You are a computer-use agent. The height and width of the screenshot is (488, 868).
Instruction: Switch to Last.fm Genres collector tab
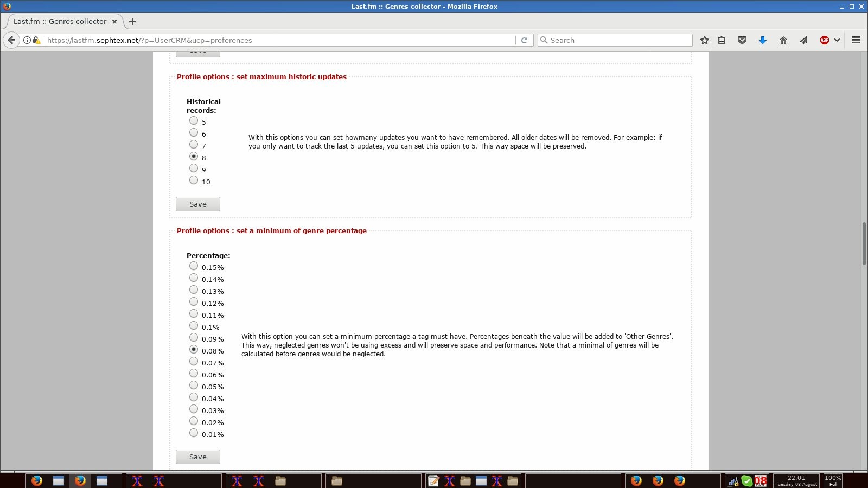[x=60, y=22]
